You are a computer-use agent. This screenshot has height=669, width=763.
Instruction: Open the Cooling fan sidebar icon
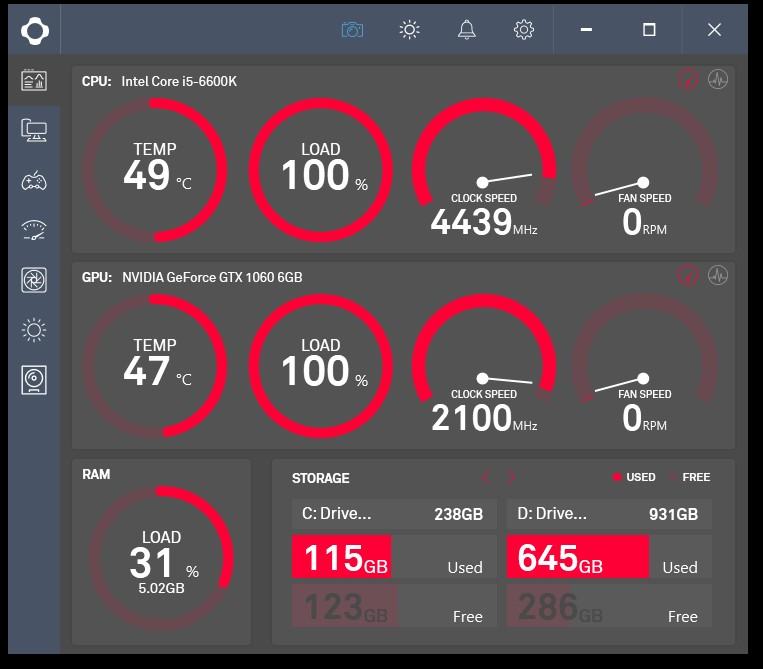click(34, 280)
